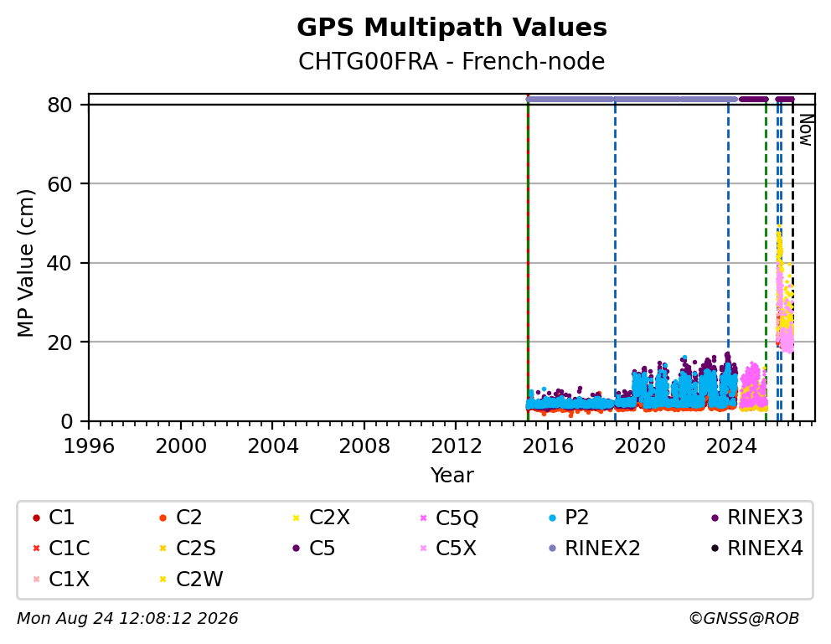Click the RINEX2 legend entry
Image resolution: width=831 pixels, height=644 pixels.
(x=594, y=549)
